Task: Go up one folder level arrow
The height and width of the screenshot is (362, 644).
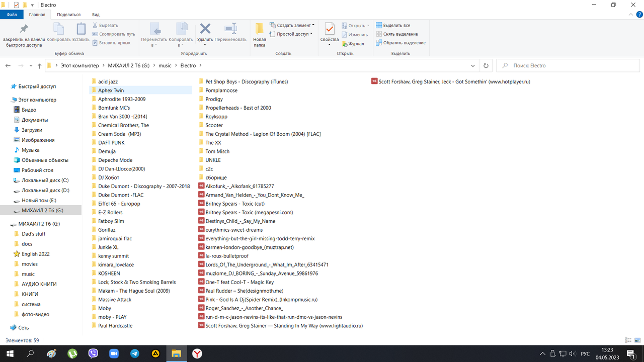Action: click(39, 66)
